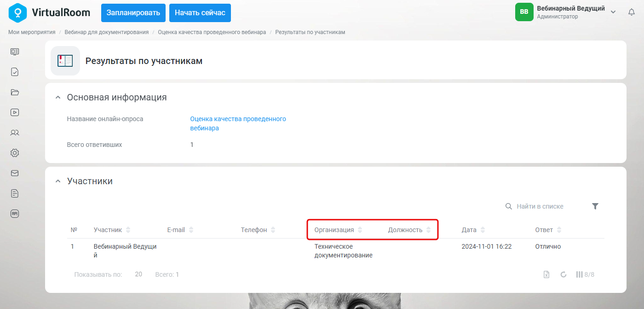Open the files folder sidebar icon

(15, 92)
